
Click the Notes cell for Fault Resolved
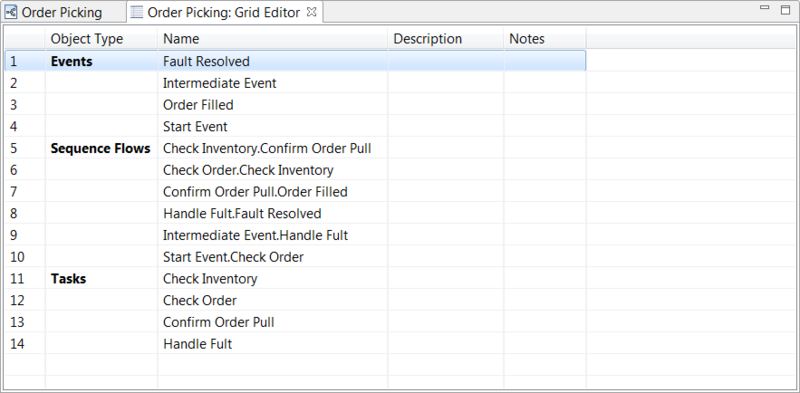point(545,61)
